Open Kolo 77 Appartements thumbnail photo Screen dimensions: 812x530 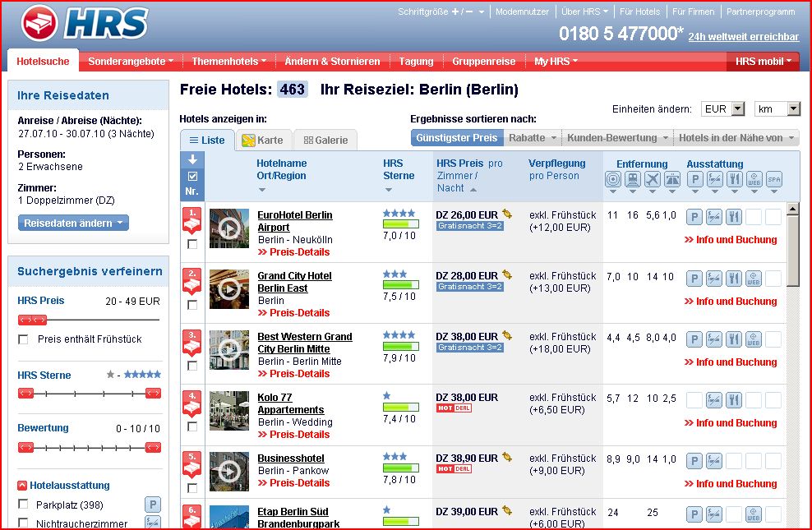click(229, 411)
